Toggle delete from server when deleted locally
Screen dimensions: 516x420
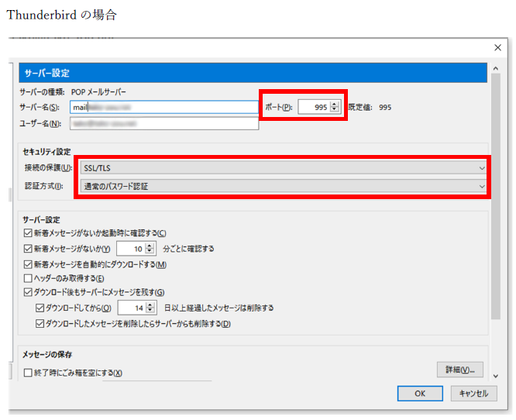40,324
